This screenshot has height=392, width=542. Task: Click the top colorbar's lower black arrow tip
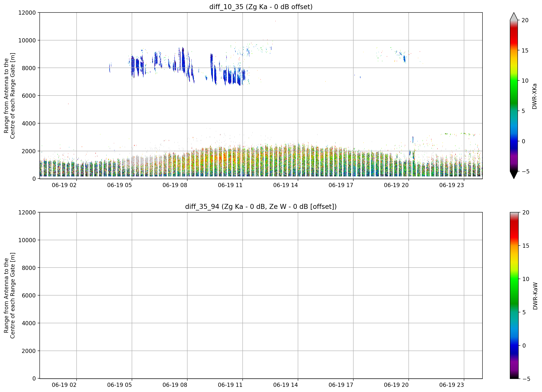point(514,175)
